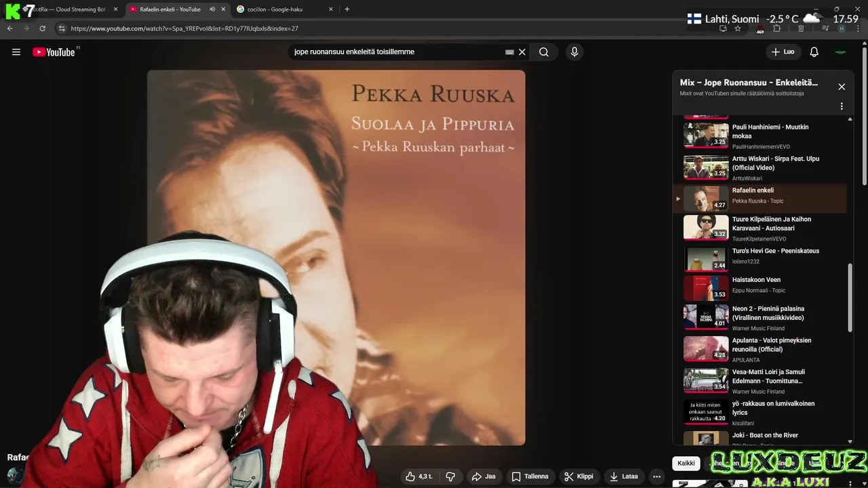Close the BotRix browser tab
Image resolution: width=868 pixels, height=488 pixels.
115,9
